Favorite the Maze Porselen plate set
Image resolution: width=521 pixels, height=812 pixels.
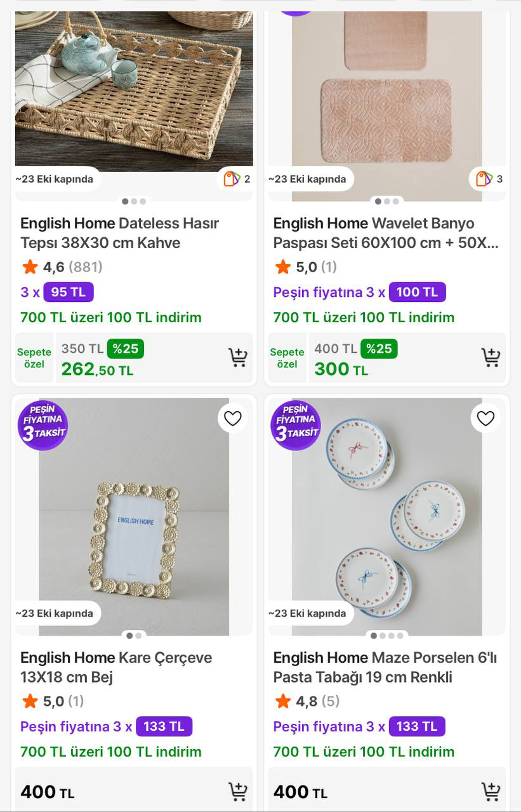pos(485,419)
